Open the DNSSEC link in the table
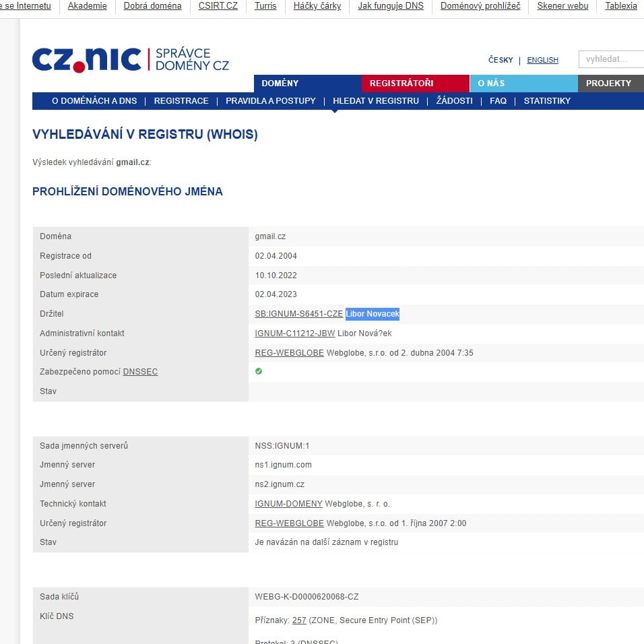Image resolution: width=644 pixels, height=644 pixels. [140, 372]
